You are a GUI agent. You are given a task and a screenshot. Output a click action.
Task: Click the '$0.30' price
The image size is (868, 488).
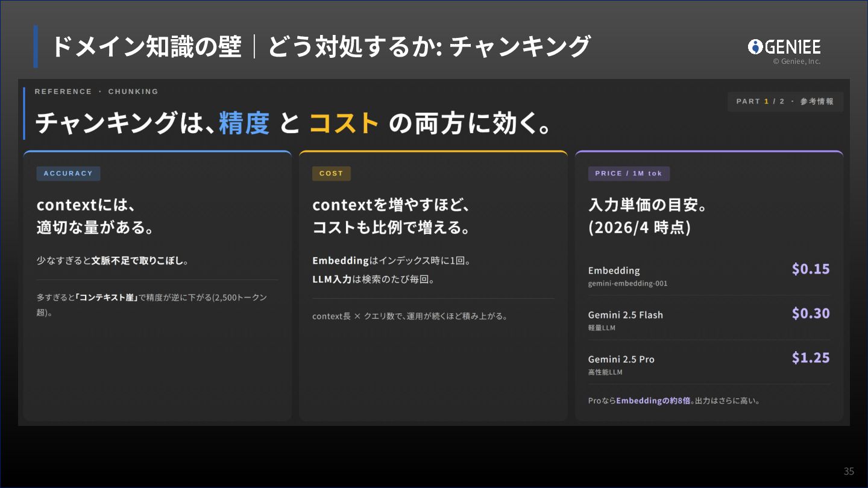coord(811,313)
